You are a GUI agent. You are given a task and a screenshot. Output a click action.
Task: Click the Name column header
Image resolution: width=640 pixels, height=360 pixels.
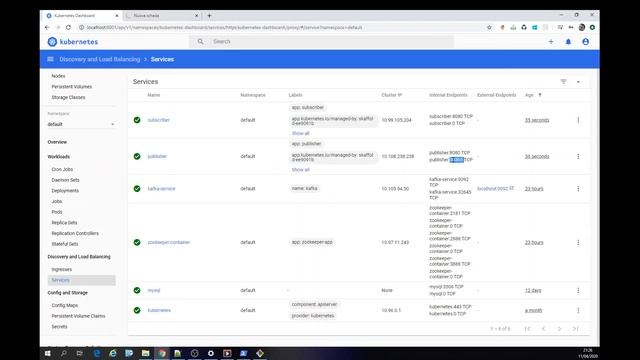(x=153, y=95)
